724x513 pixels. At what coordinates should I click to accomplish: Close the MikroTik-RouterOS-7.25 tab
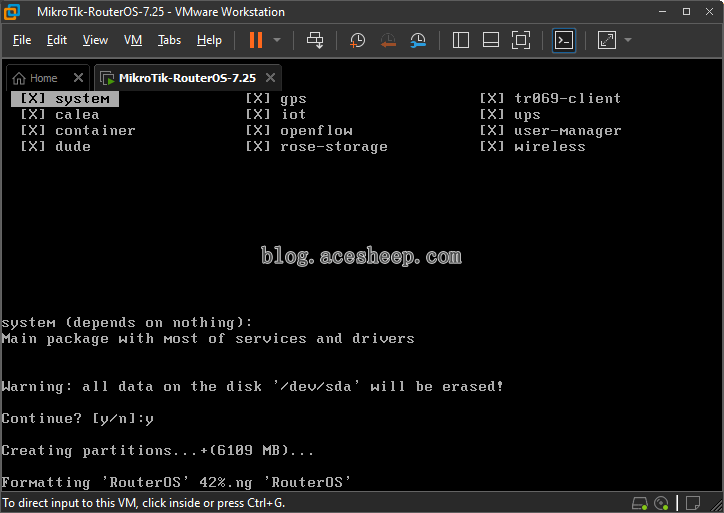tap(271, 78)
